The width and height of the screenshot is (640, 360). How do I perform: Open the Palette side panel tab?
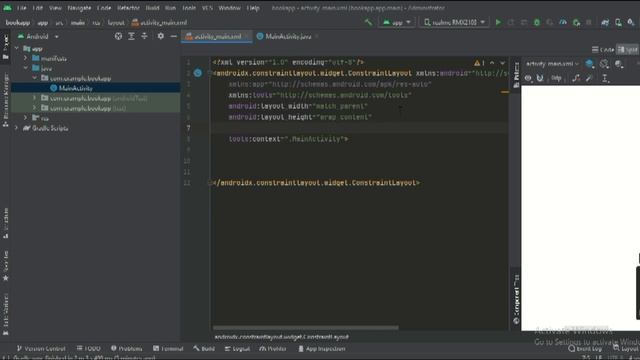pos(516,74)
